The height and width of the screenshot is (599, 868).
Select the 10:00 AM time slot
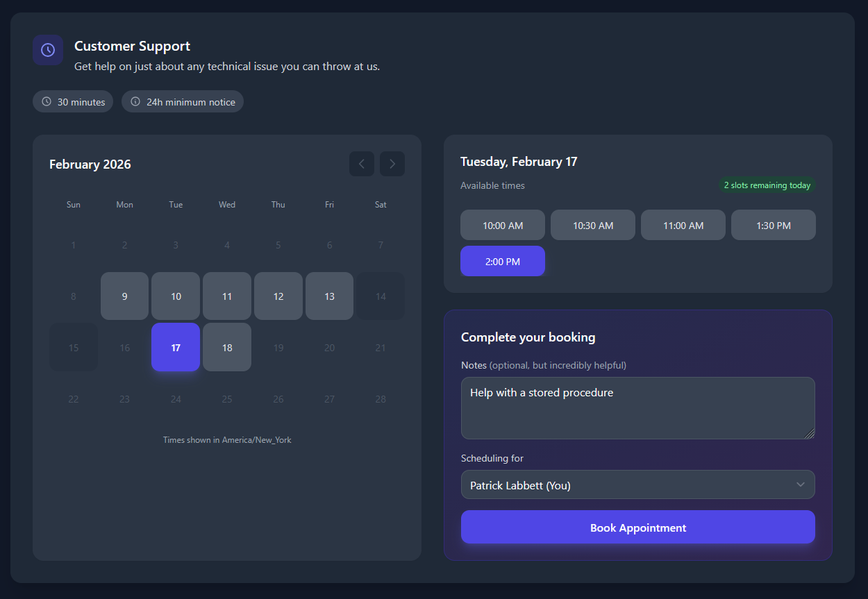click(x=503, y=225)
